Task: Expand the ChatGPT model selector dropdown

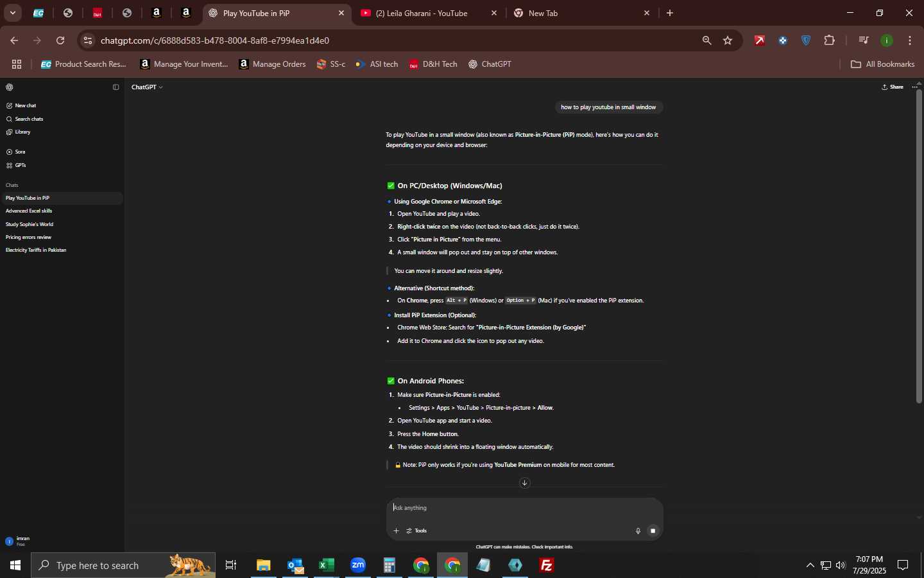Action: click(147, 87)
